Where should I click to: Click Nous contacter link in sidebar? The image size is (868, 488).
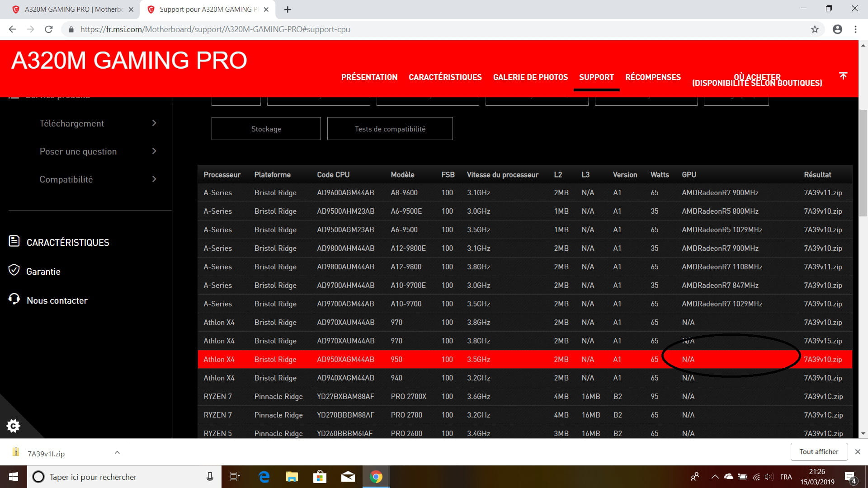[57, 300]
